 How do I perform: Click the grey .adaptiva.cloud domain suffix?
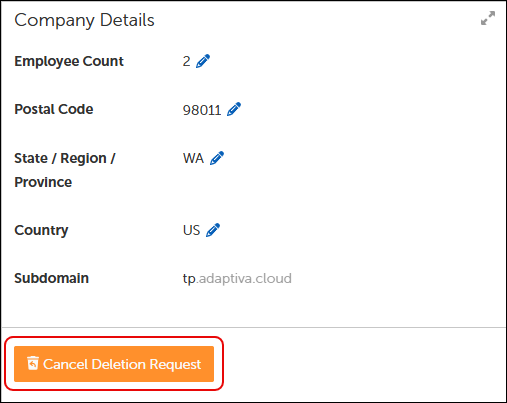(x=244, y=279)
